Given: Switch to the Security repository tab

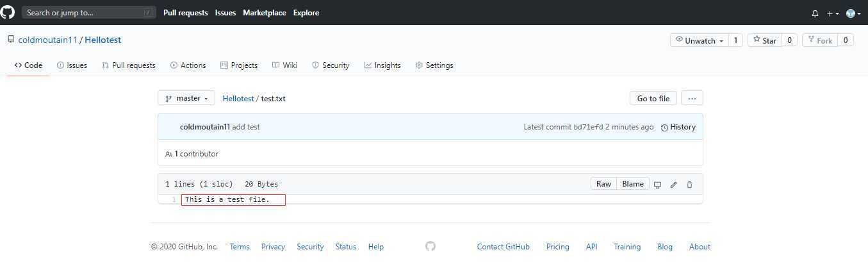Looking at the screenshot, I should point(331,65).
